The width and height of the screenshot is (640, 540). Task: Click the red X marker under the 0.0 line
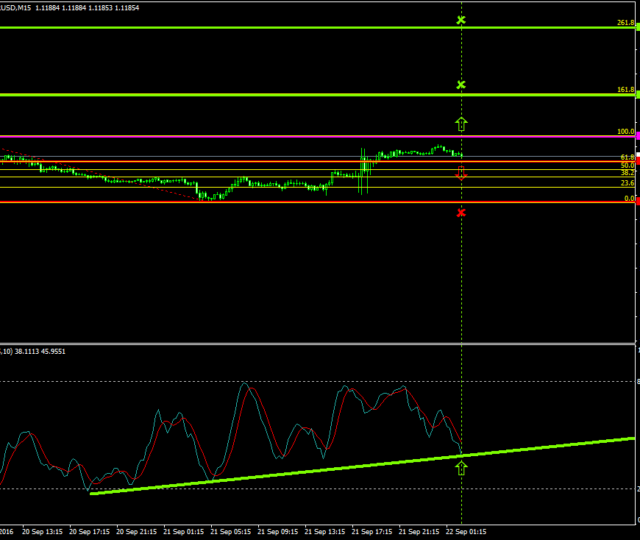pos(461,212)
